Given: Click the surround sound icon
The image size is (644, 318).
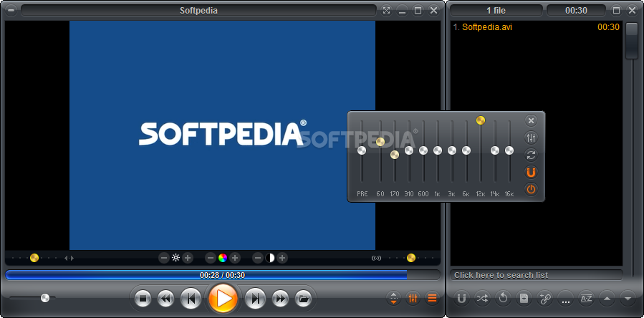Looking at the screenshot, I should (376, 258).
